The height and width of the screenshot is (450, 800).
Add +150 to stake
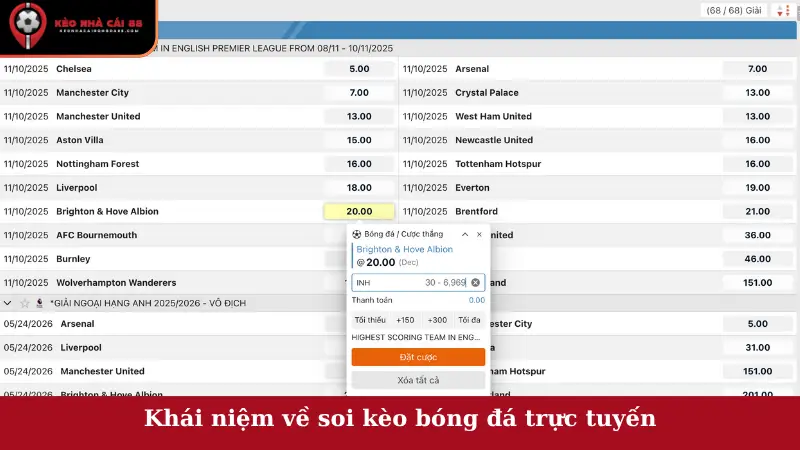tap(405, 320)
